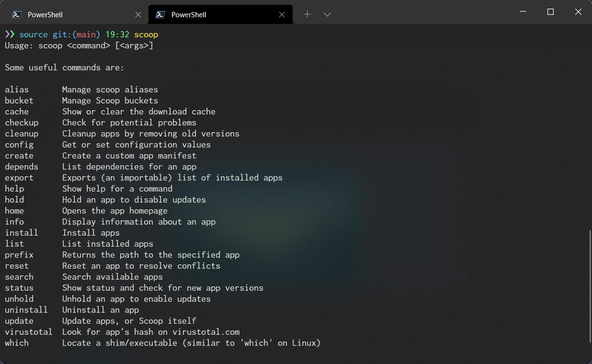Click the terminal vertical scrollbar thumb
Image resolution: width=592 pixels, height=364 pixels.
point(590,286)
